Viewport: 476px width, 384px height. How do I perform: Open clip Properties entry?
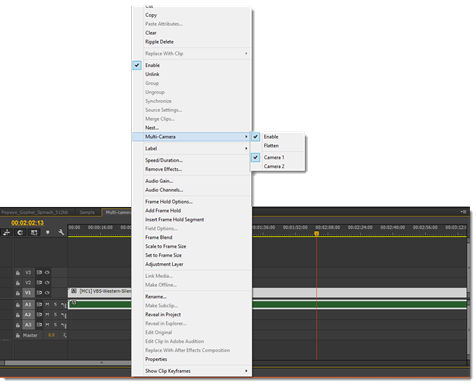coord(191,359)
